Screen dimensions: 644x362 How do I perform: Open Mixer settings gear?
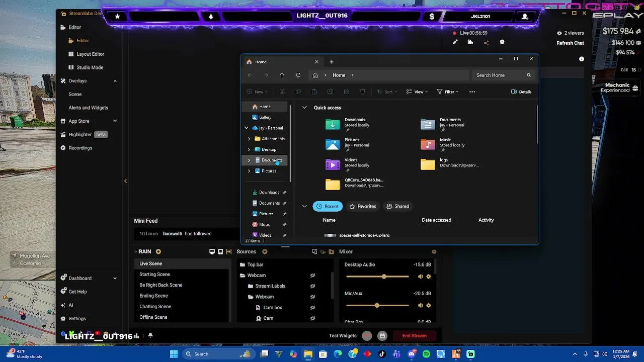pyautogui.click(x=434, y=251)
